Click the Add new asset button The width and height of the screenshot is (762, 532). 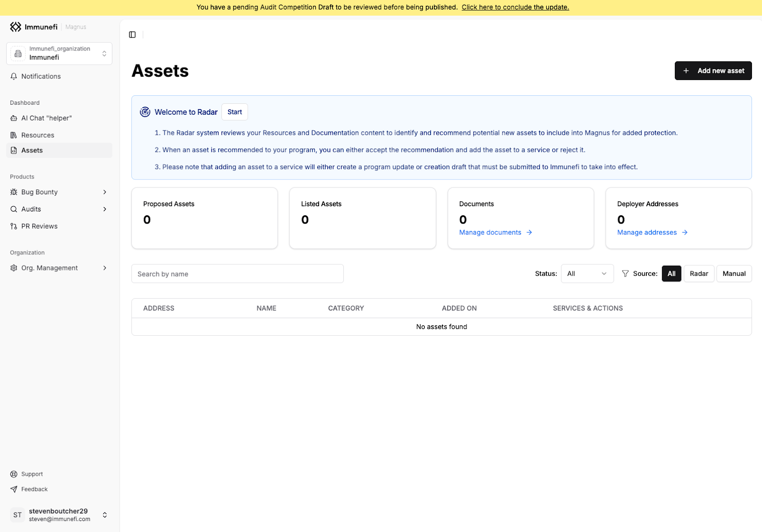click(x=713, y=71)
